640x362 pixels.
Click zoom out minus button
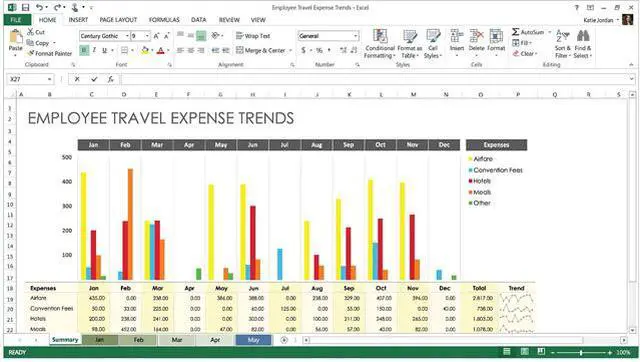click(x=553, y=352)
